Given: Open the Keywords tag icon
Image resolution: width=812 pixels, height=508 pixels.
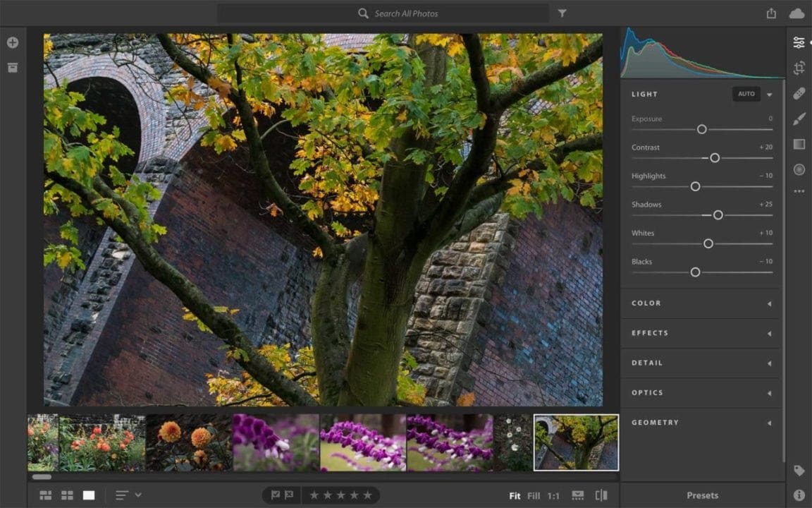Looking at the screenshot, I should 799,471.
